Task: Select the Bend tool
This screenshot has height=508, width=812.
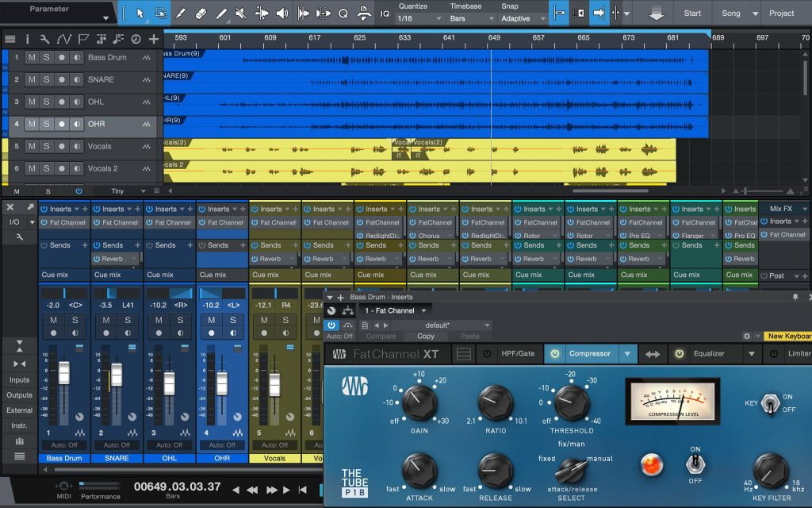Action: tap(262, 13)
